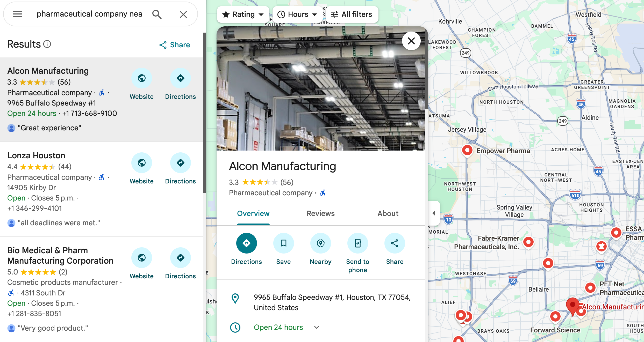Switch to the Reviews tab

click(320, 213)
